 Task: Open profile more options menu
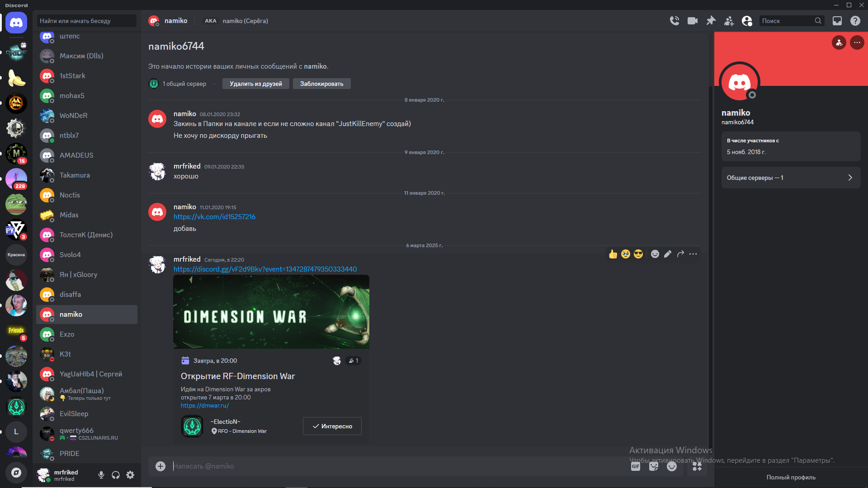[857, 42]
